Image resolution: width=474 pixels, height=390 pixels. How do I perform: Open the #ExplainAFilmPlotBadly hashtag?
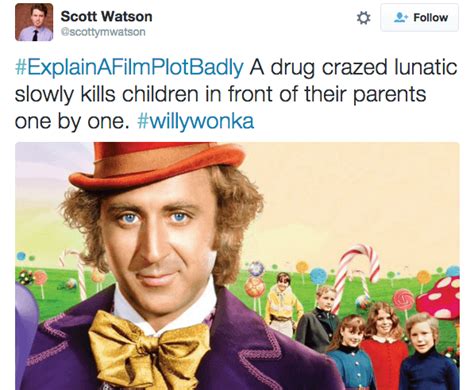coord(129,67)
